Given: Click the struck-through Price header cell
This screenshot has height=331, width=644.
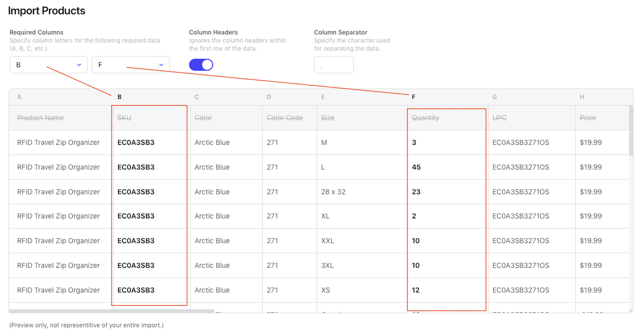Looking at the screenshot, I should coord(588,118).
